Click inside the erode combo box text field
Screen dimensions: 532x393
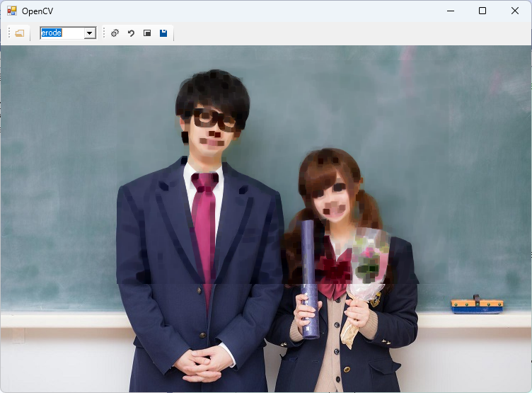tap(62, 33)
